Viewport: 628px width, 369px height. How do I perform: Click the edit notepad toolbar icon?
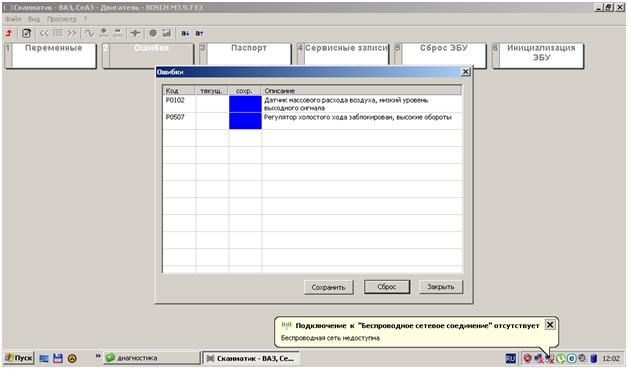click(x=26, y=33)
